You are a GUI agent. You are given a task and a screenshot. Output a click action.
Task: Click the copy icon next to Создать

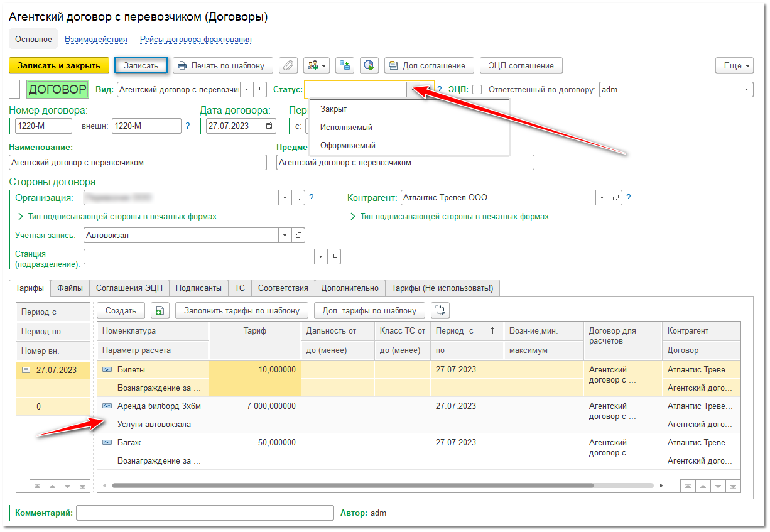tap(160, 310)
